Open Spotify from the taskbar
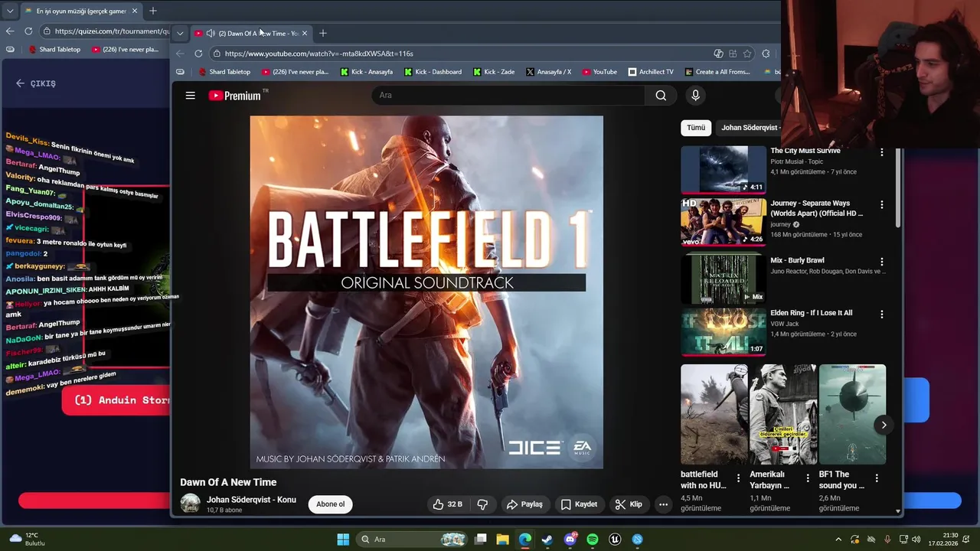 [x=592, y=540]
